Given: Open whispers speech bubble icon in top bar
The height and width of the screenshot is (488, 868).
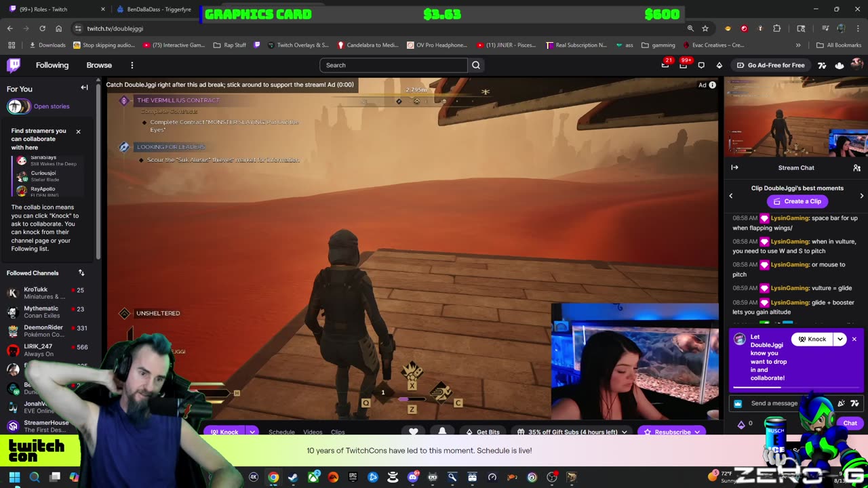Looking at the screenshot, I should click(701, 65).
